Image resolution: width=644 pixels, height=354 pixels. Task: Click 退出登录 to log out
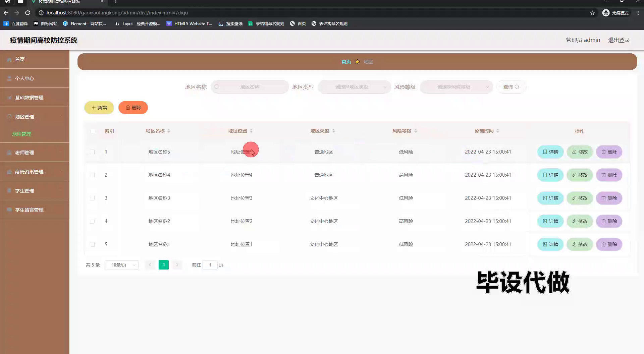[x=619, y=40]
